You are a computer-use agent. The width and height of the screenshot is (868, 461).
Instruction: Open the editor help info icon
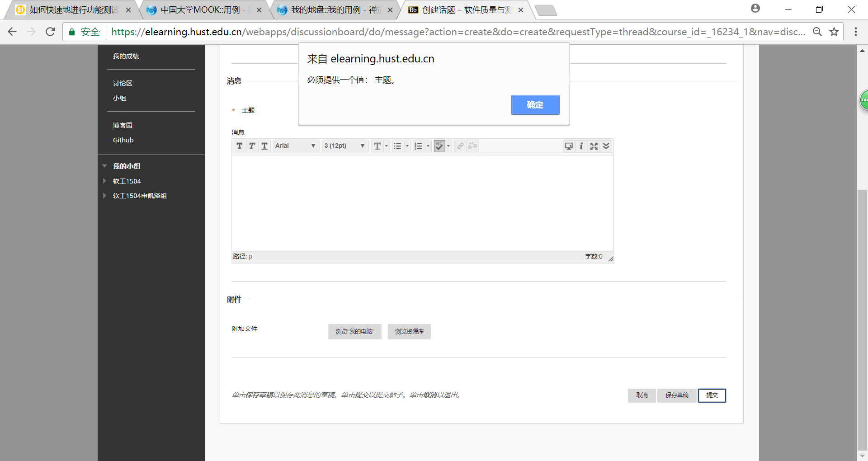581,146
